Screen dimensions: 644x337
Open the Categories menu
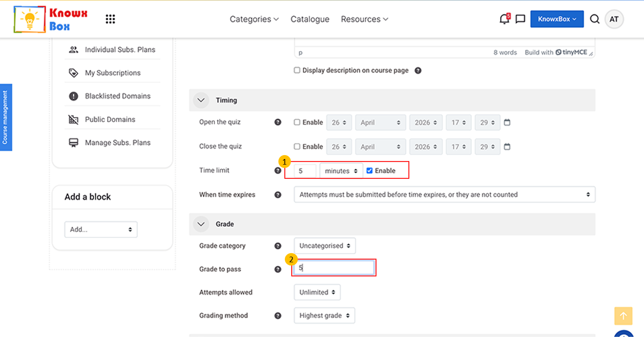tap(254, 19)
